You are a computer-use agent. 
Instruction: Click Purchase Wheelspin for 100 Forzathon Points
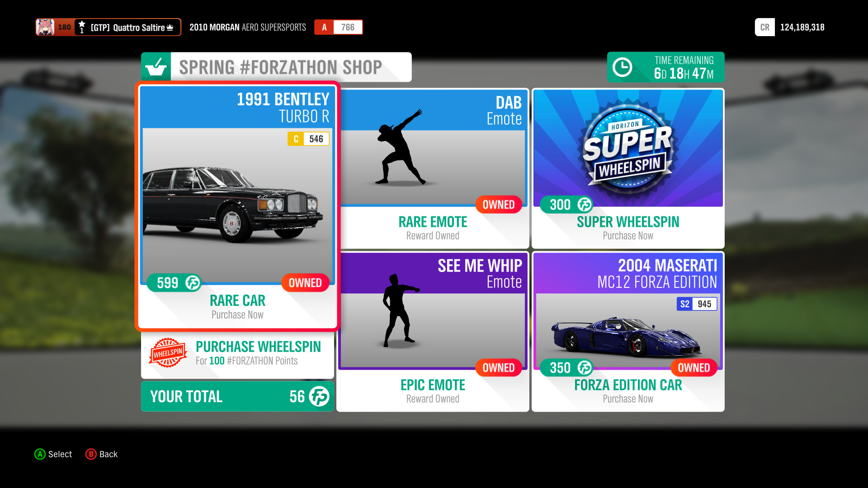[x=237, y=353]
